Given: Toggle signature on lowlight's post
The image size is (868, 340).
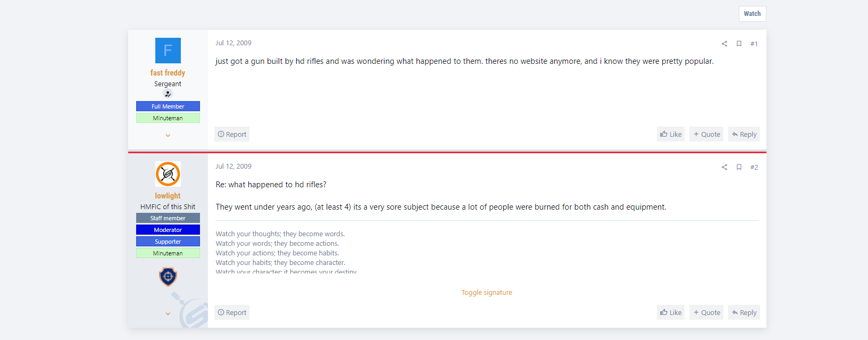Looking at the screenshot, I should click(487, 293).
